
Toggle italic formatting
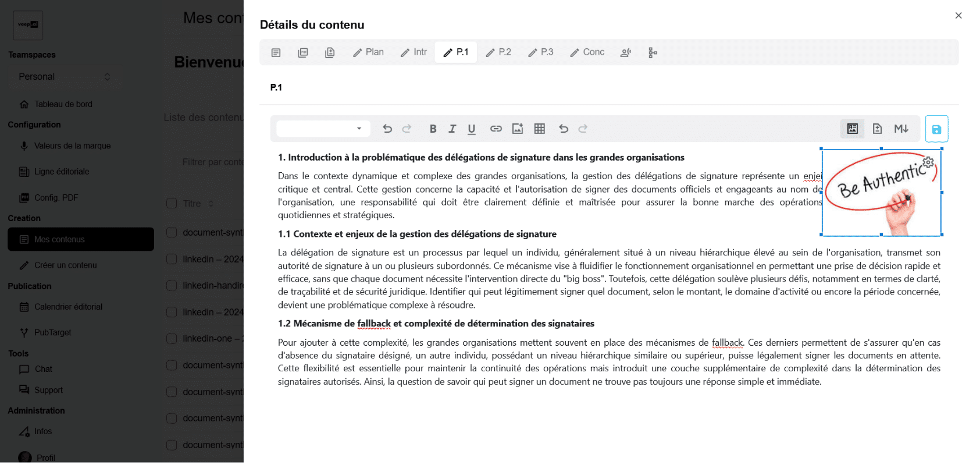coord(452,129)
